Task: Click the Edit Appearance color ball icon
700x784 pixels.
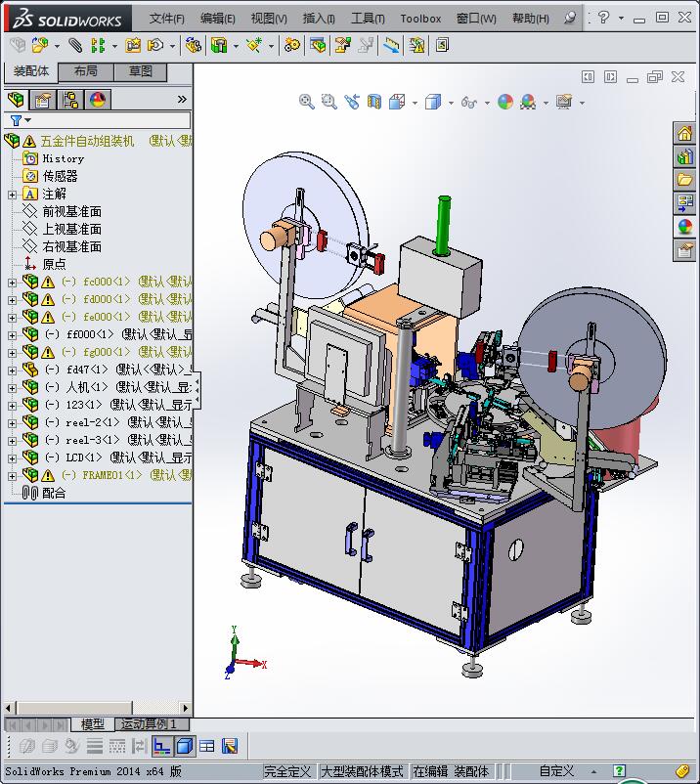Action: pyautogui.click(x=505, y=102)
